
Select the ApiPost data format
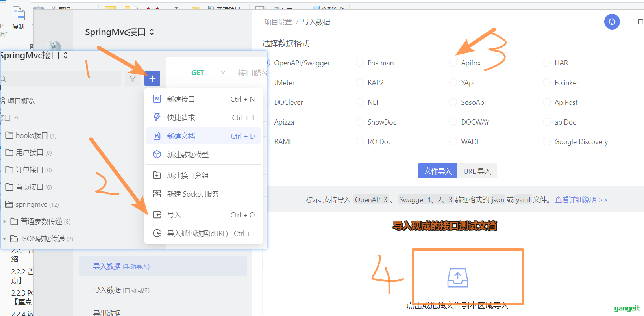click(x=561, y=102)
